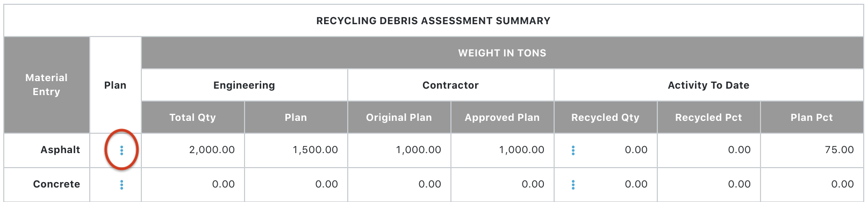Click the Recycled Qty column header

605,117
